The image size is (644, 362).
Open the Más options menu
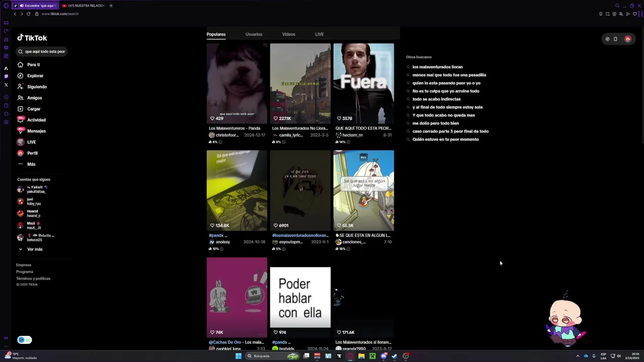(27, 164)
